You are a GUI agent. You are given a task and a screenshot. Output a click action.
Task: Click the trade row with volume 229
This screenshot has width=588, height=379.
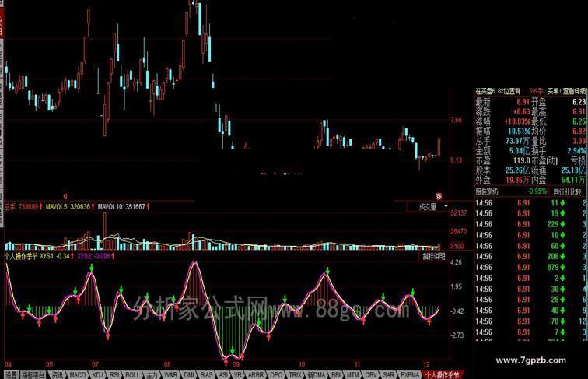[530, 224]
